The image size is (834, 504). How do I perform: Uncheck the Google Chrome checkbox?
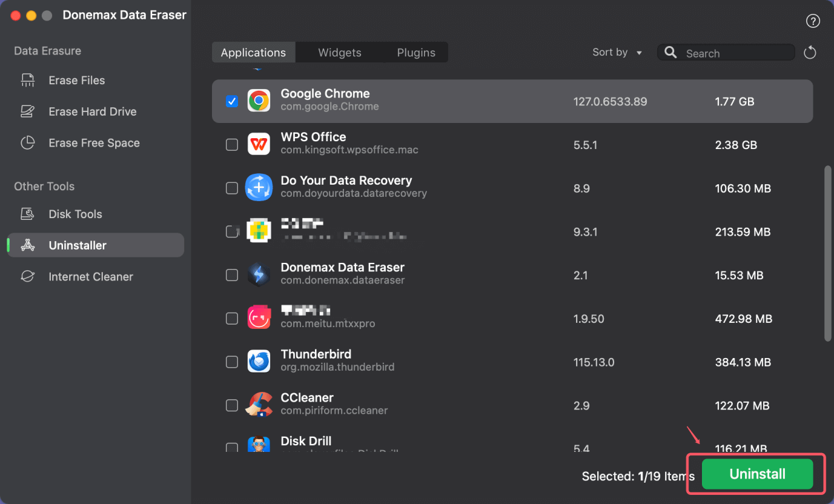click(x=232, y=101)
